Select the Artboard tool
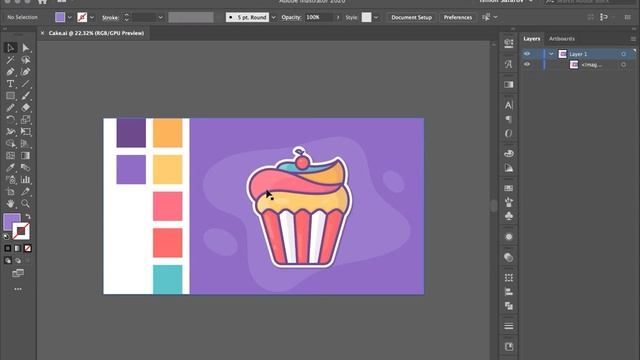This screenshot has width=640, height=360. (10, 191)
